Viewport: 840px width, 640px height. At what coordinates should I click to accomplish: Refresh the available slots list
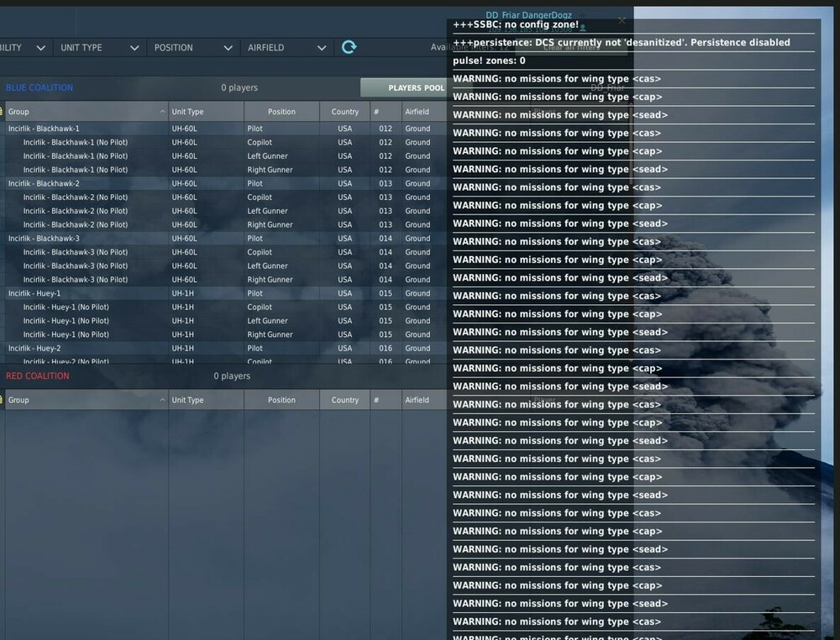348,48
